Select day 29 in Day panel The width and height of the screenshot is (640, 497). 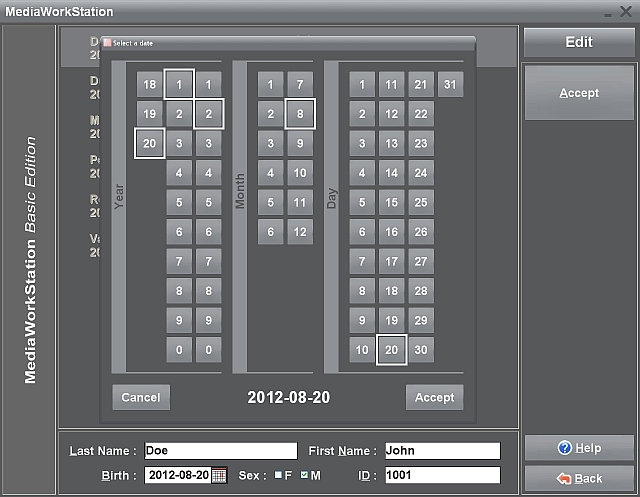[x=421, y=320]
